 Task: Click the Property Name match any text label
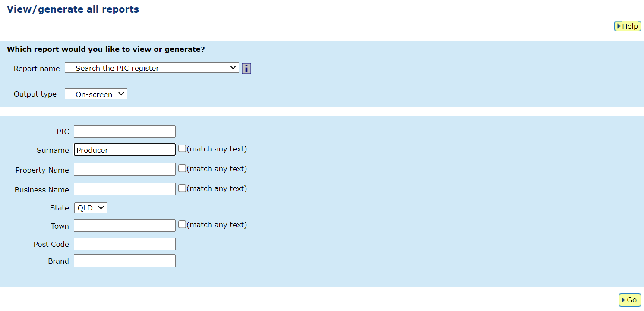pos(217,169)
